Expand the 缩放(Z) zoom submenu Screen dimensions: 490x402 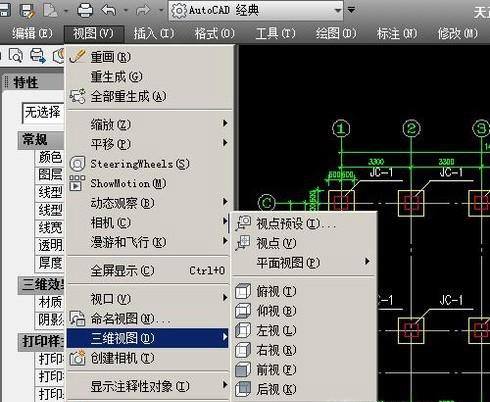point(149,125)
